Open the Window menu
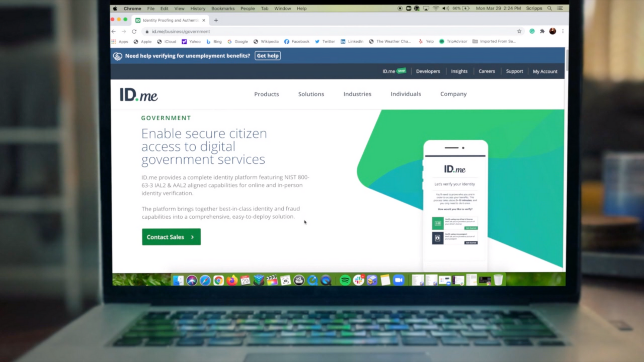Image resolution: width=644 pixels, height=362 pixels. point(283,9)
